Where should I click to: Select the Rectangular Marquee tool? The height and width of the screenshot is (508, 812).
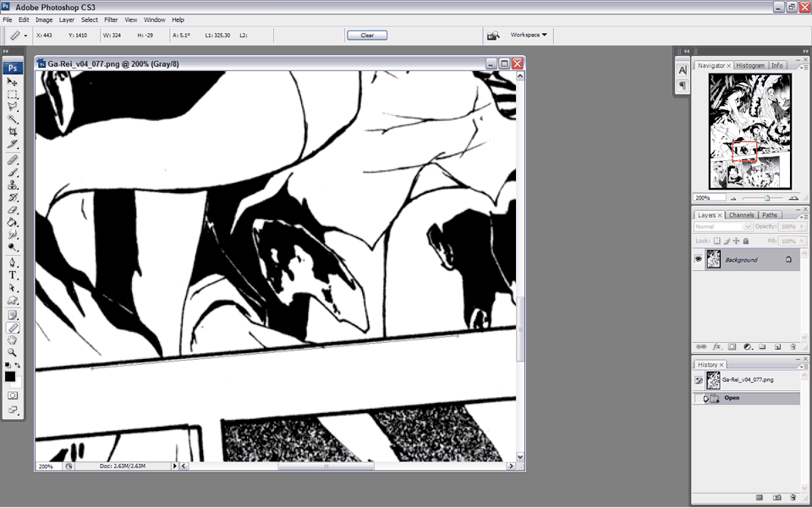13,94
